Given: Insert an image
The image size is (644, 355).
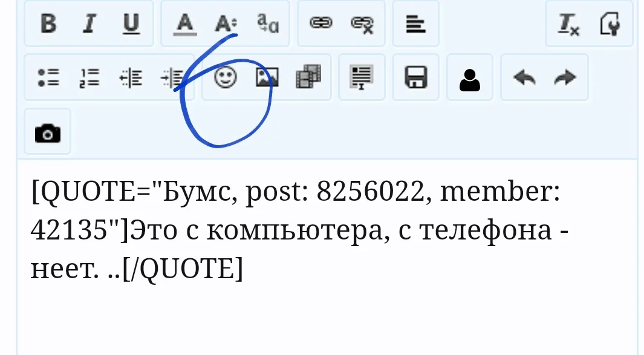Looking at the screenshot, I should (267, 77).
